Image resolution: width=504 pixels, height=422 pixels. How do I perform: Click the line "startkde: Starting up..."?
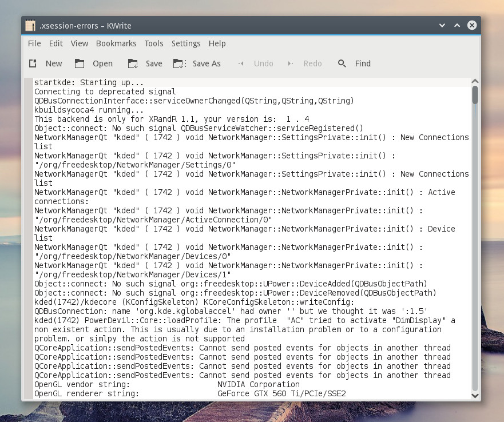[89, 82]
